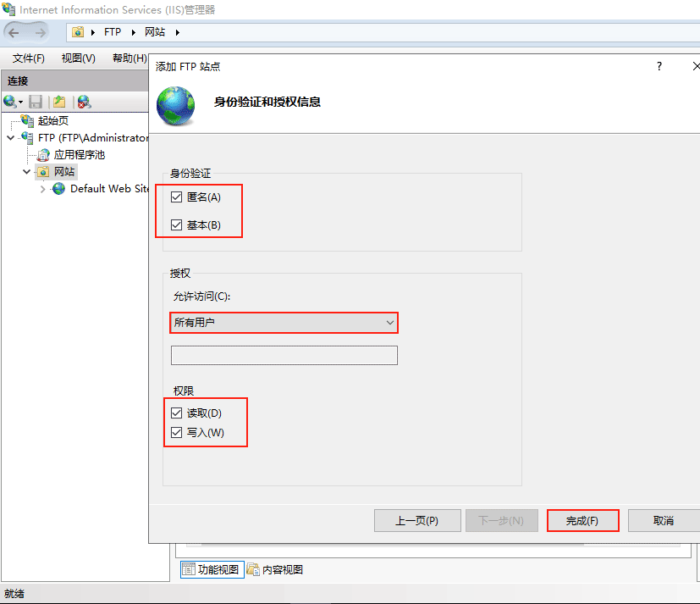Open the 视图(V) menu
Screen dimensions: 700x604
tap(78, 58)
